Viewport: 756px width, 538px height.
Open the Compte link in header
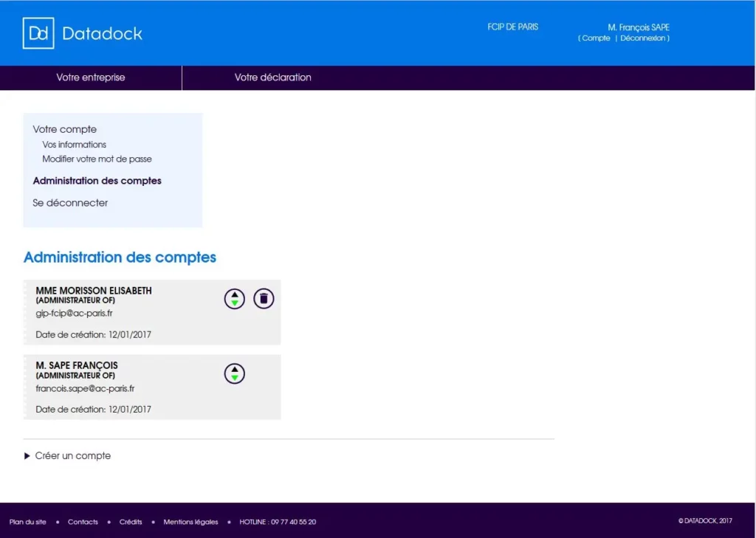(x=596, y=38)
